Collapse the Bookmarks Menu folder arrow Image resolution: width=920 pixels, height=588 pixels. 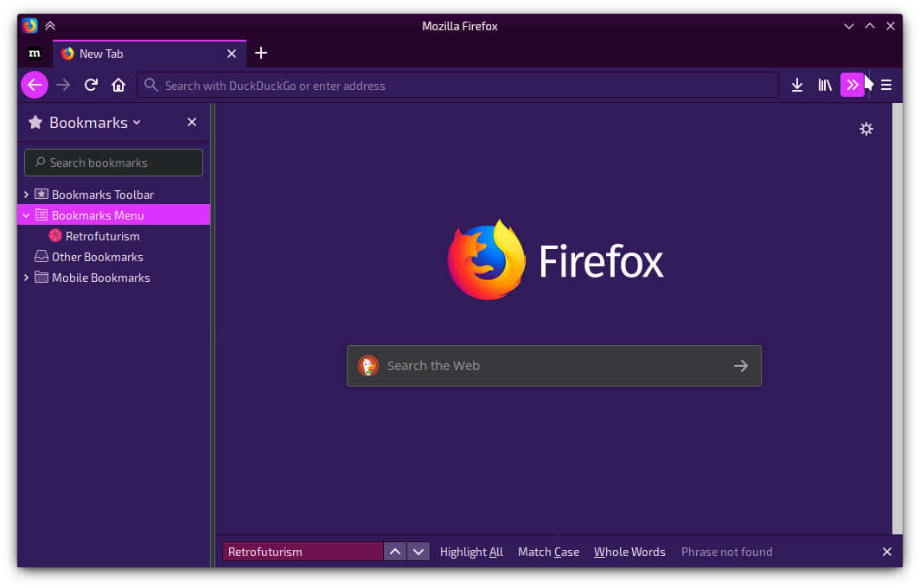[x=27, y=215]
